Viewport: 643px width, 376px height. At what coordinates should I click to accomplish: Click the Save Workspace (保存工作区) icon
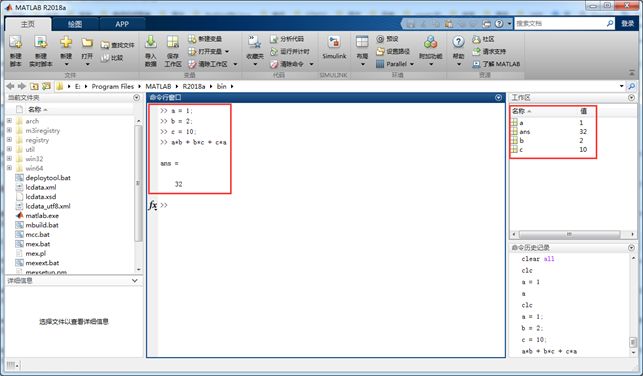click(173, 42)
